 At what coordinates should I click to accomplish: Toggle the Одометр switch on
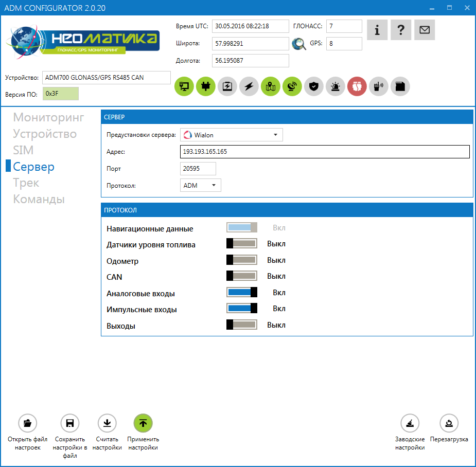point(242,260)
